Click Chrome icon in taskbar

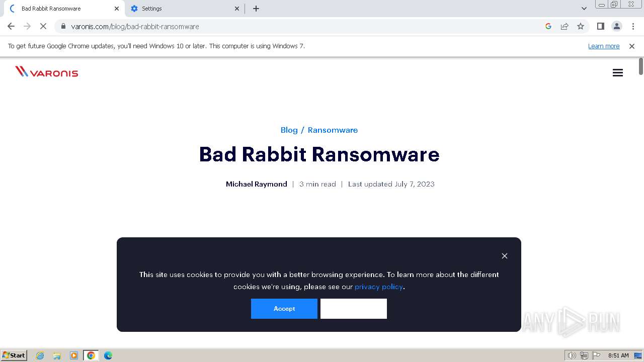91,355
